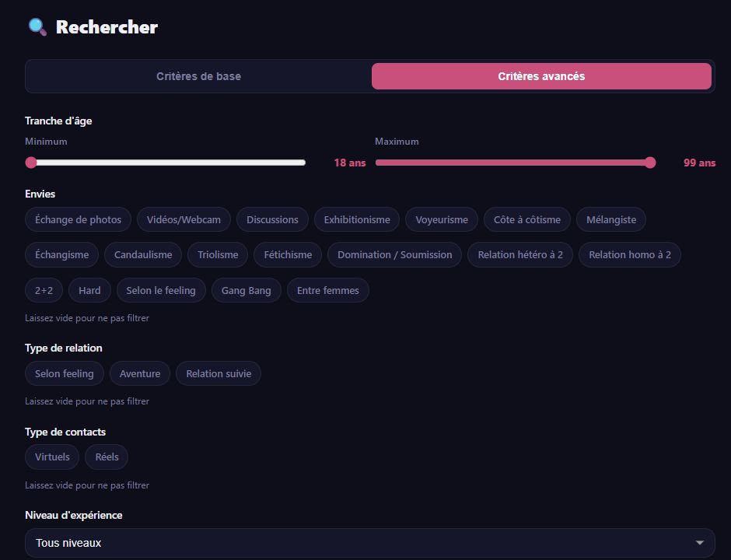
Task: Click the magnifying glass search icon
Action: [x=37, y=27]
